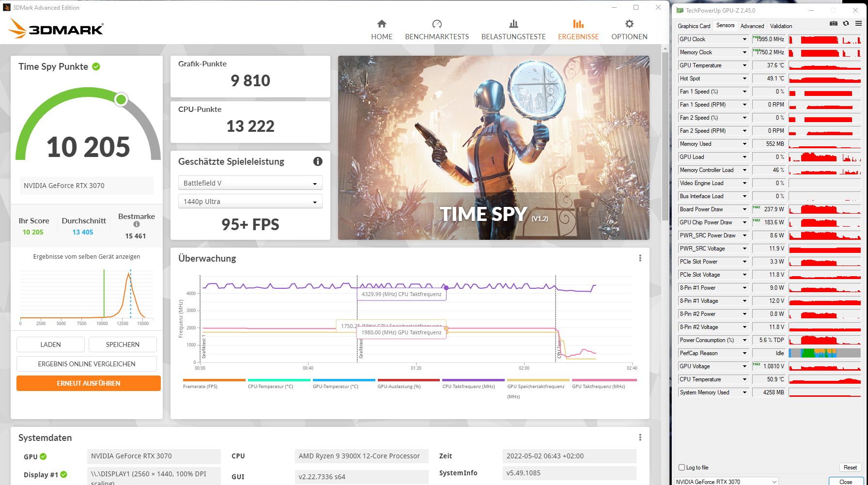Toggle GPU Taktfrequenz legend in chart
The image size is (868, 485).
(x=604, y=384)
